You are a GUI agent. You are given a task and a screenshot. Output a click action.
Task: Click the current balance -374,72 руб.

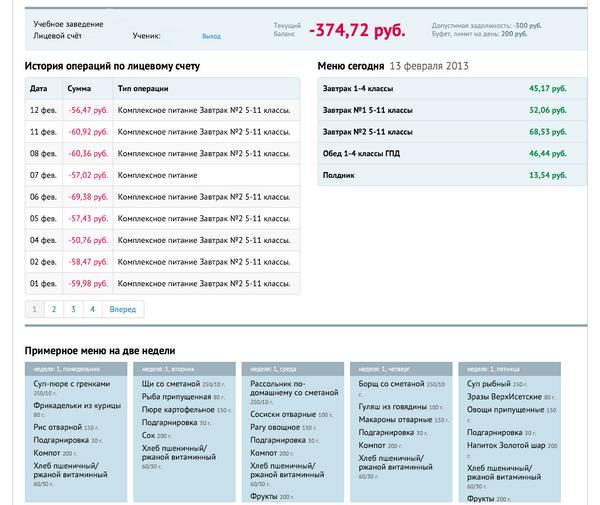tap(357, 31)
